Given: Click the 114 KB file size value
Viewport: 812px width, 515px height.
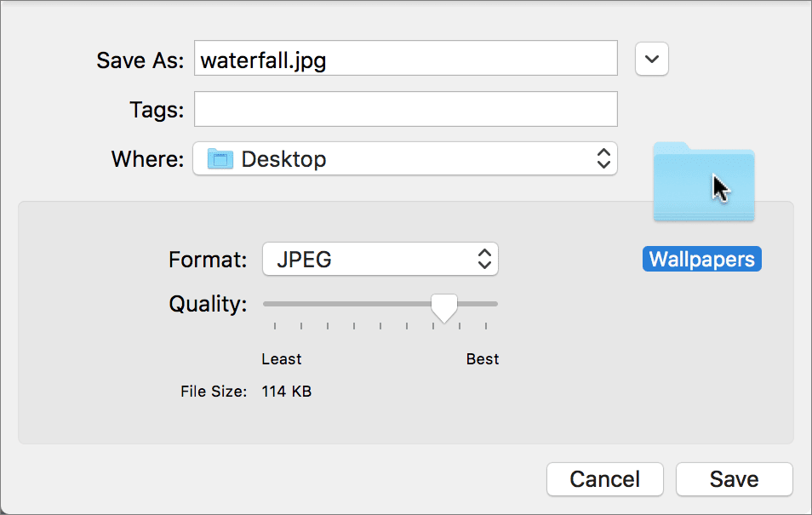Looking at the screenshot, I should [287, 392].
